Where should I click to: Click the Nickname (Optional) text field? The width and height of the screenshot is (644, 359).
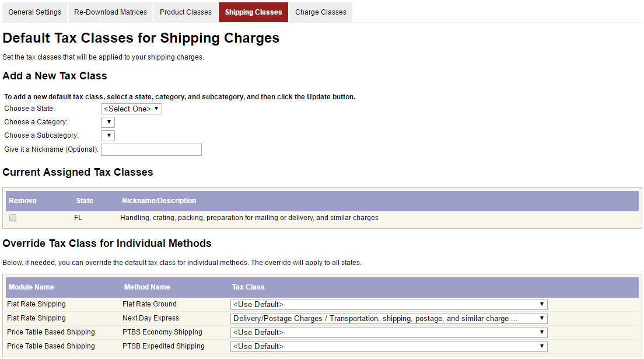tap(151, 149)
